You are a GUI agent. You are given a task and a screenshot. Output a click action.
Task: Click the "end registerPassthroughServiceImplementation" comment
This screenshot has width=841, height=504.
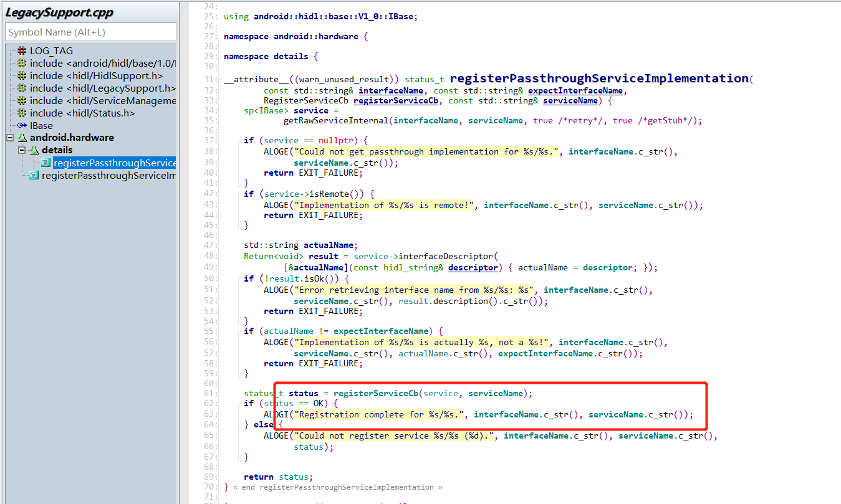click(x=338, y=487)
